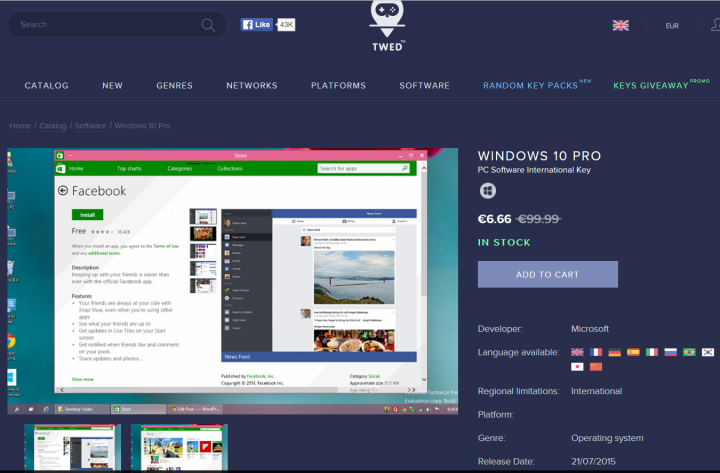Click the WINDOWS 10 PRO title
The height and width of the screenshot is (473, 720).
point(539,156)
